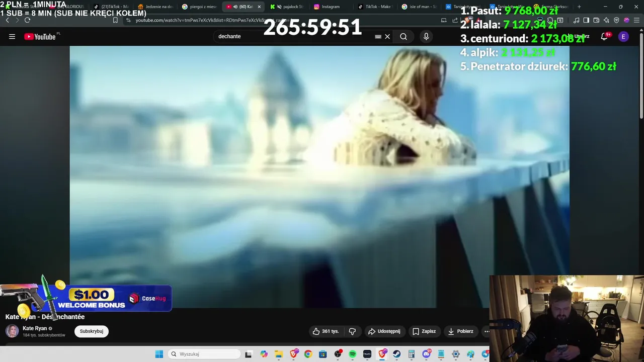Viewport: 644px width, 362px height.
Task: Open Notepad from the taskbar
Action: coord(441,354)
